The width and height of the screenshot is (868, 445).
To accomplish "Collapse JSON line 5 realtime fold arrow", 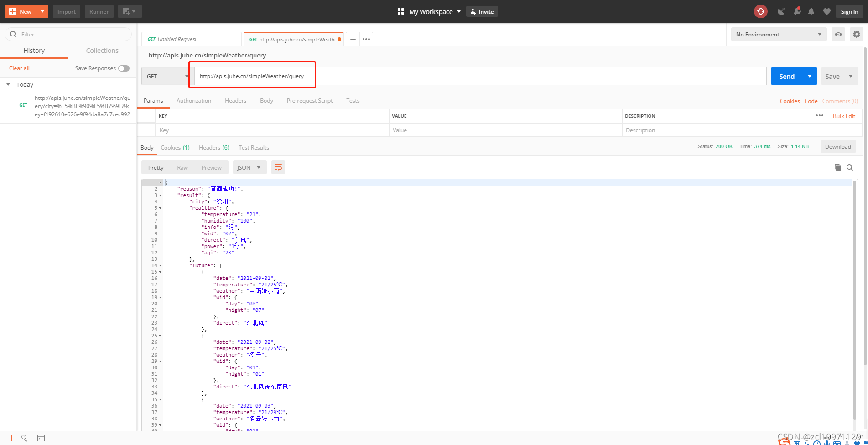I will (x=160, y=208).
